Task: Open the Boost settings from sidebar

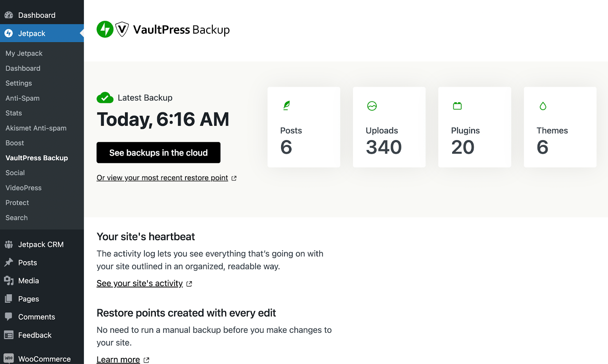Action: pos(14,143)
